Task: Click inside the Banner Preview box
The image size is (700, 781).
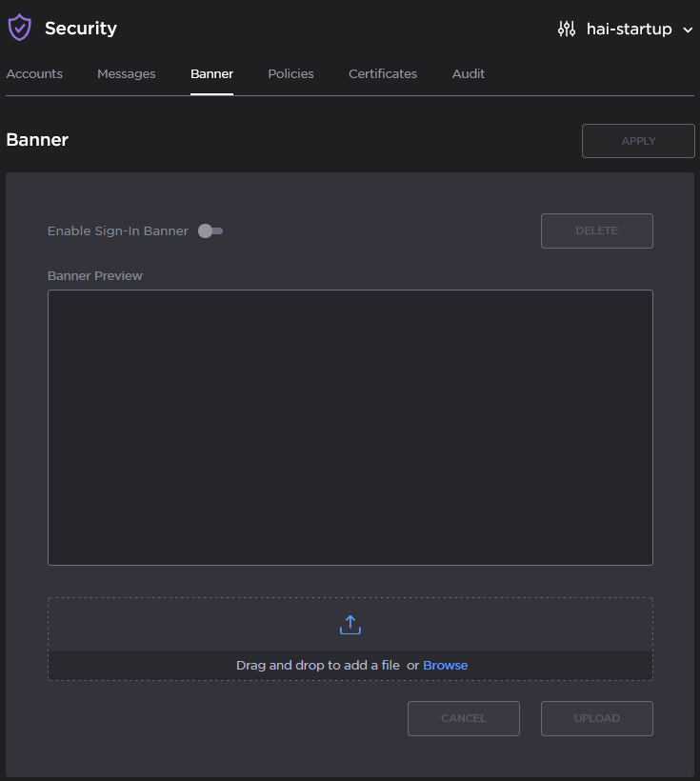Action: coord(350,427)
